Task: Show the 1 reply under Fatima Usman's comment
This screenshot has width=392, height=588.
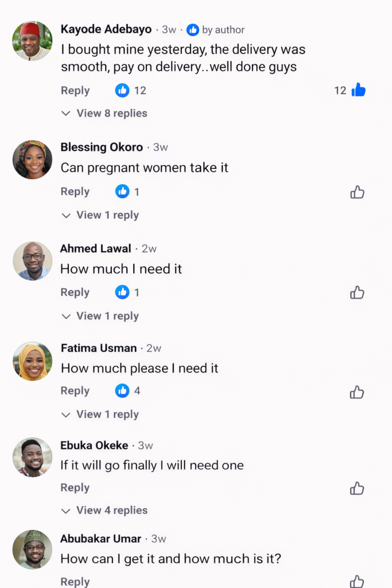Action: tap(100, 415)
